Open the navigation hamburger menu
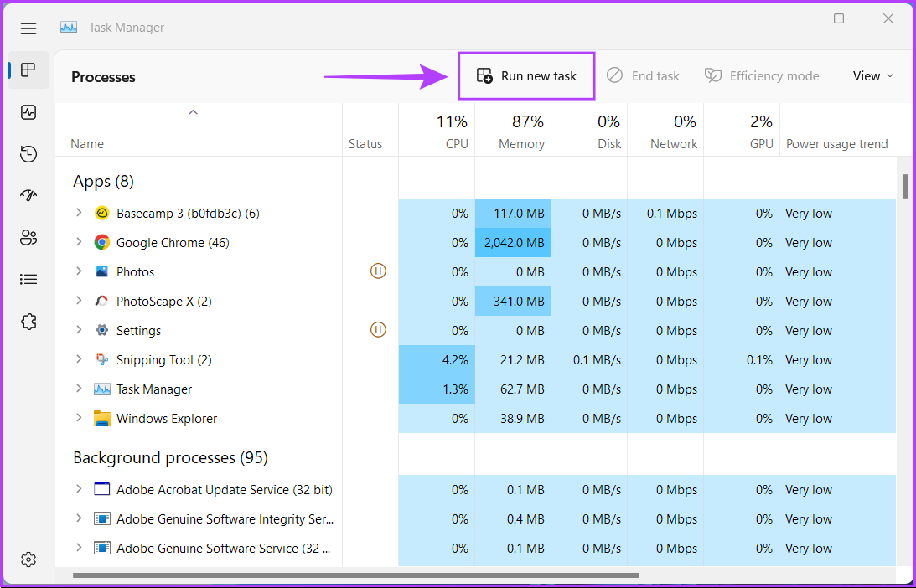Image resolution: width=916 pixels, height=588 pixels. pyautogui.click(x=28, y=28)
